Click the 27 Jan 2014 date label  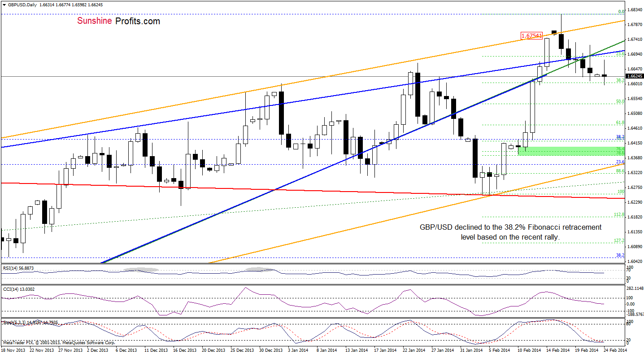443,350
